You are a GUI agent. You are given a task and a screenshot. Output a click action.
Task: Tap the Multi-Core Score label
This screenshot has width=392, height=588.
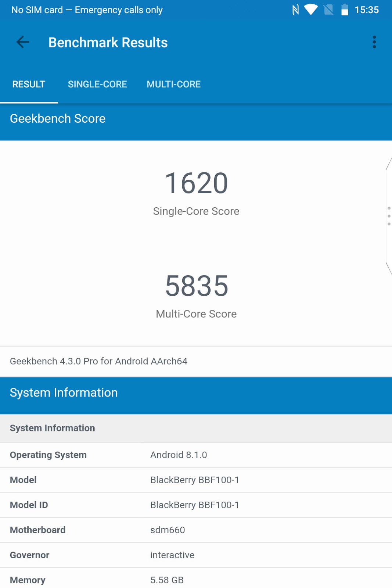coord(196,314)
